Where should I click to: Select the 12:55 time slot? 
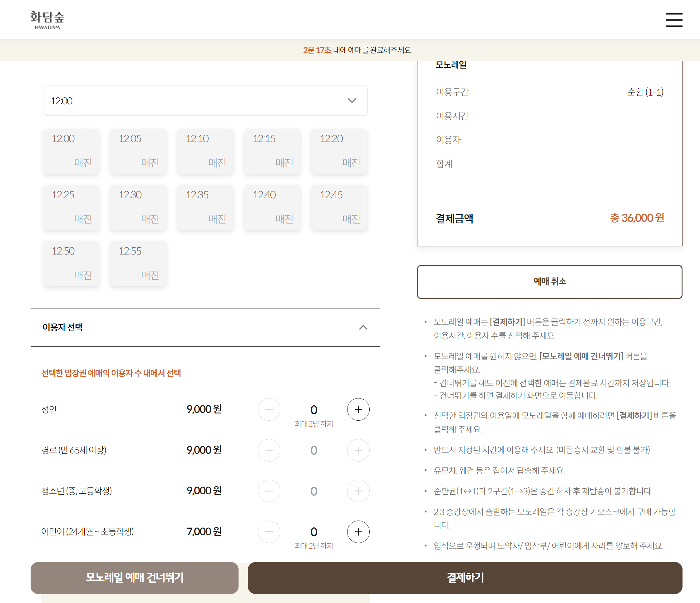point(138,264)
